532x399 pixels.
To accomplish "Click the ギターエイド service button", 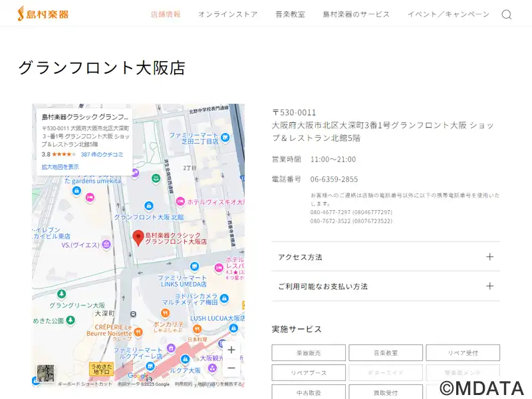I will (386, 372).
